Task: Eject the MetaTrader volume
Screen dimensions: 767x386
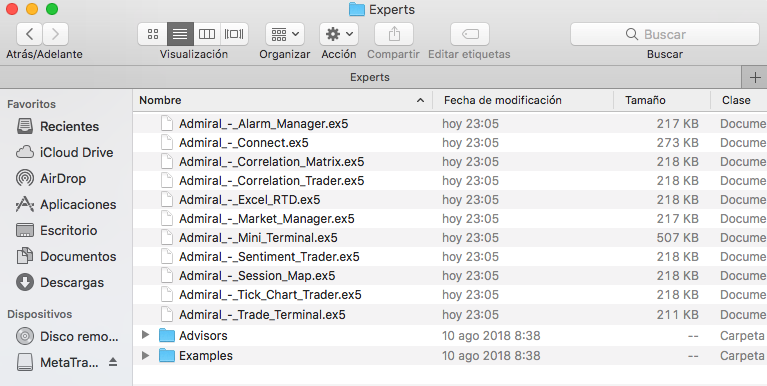Action: pos(113,362)
